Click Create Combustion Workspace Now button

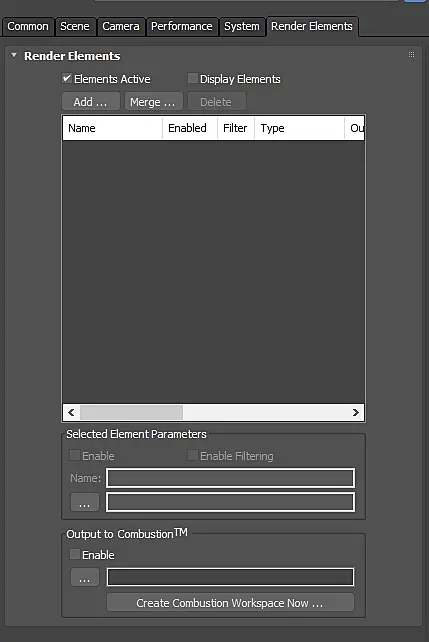click(230, 603)
